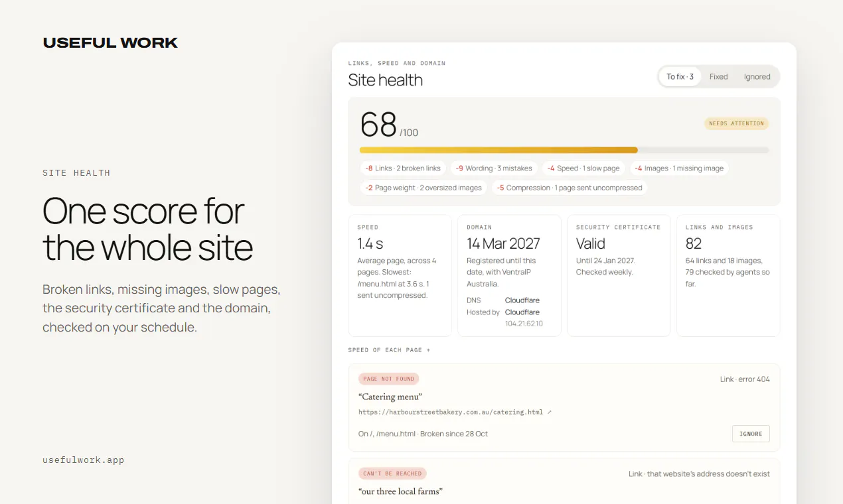Click the "Catering menu" issue title
Screen dimensions: 843x504
click(x=390, y=397)
